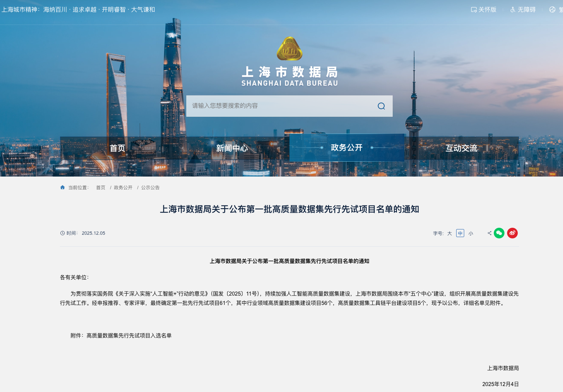Select 大 to enlarge font size
This screenshot has width=563, height=392.
[x=449, y=233]
